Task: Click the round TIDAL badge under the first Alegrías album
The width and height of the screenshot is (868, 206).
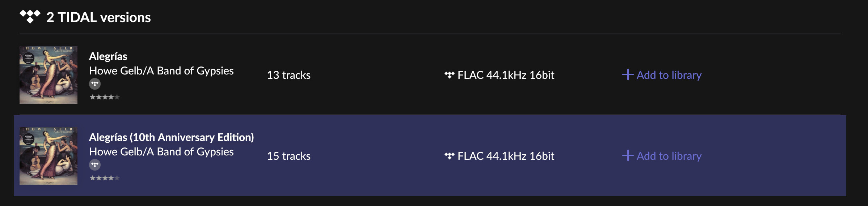Action: [x=95, y=84]
